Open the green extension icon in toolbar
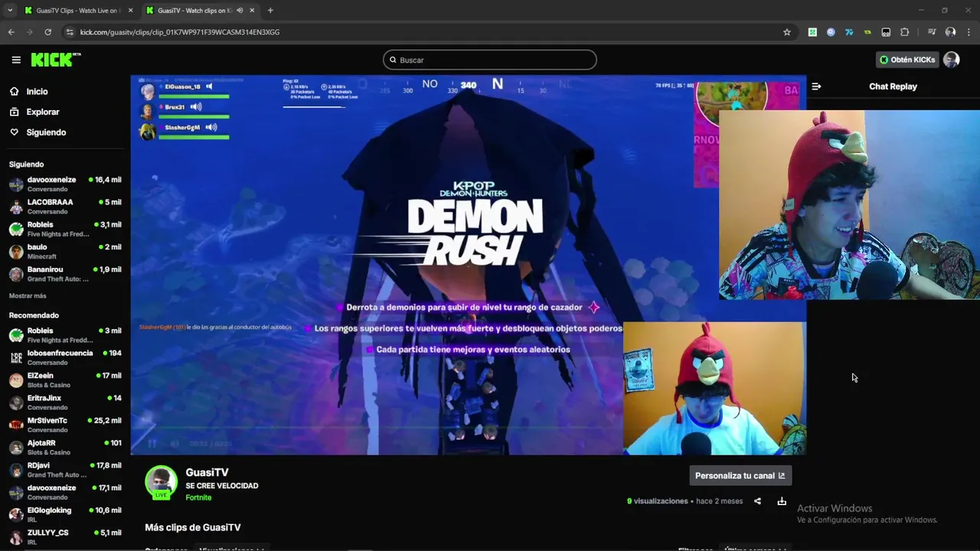 click(812, 32)
